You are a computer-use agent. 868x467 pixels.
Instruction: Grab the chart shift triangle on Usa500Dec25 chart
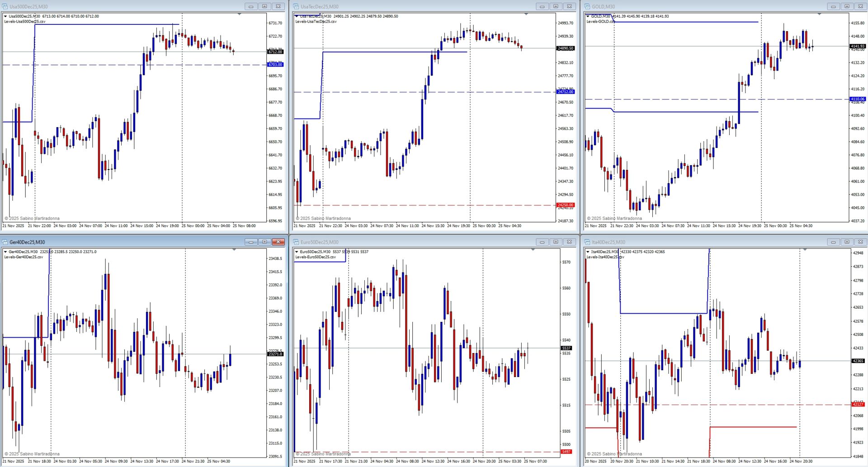click(239, 14)
